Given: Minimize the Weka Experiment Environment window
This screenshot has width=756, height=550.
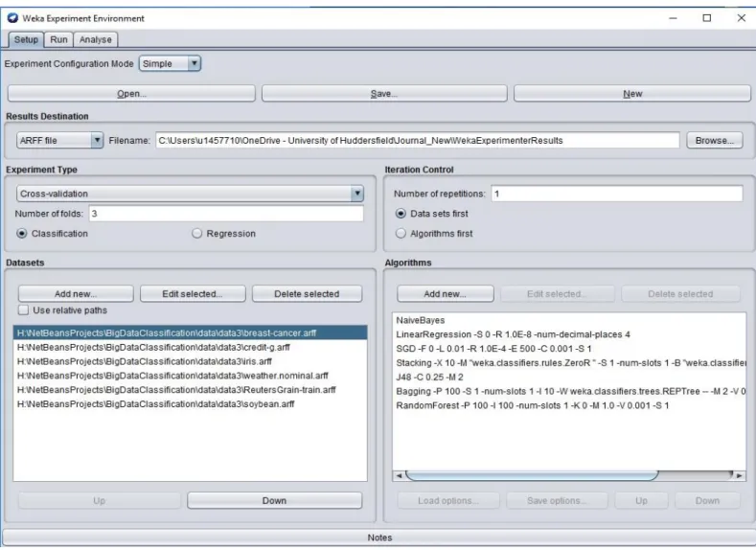Looking at the screenshot, I should pyautogui.click(x=673, y=18).
